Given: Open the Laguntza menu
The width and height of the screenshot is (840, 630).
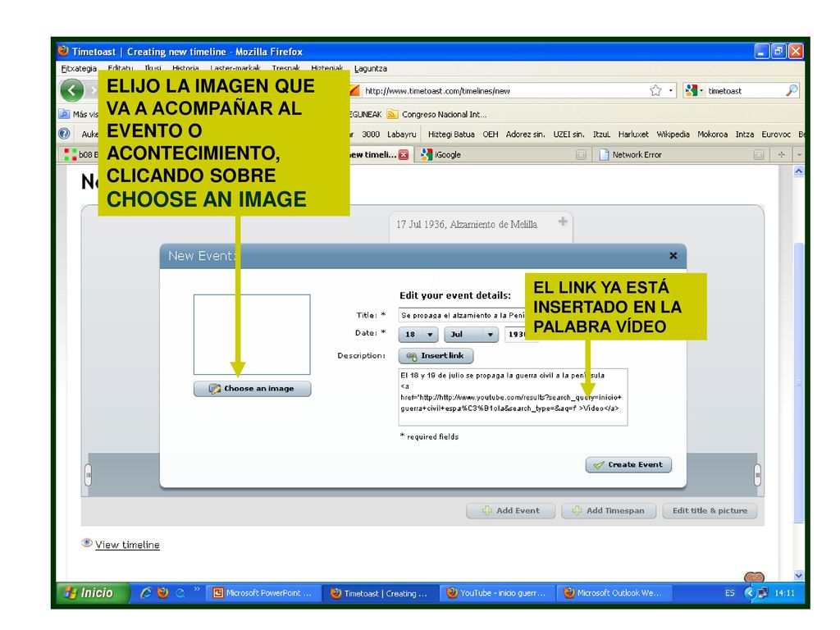Looking at the screenshot, I should (x=371, y=69).
